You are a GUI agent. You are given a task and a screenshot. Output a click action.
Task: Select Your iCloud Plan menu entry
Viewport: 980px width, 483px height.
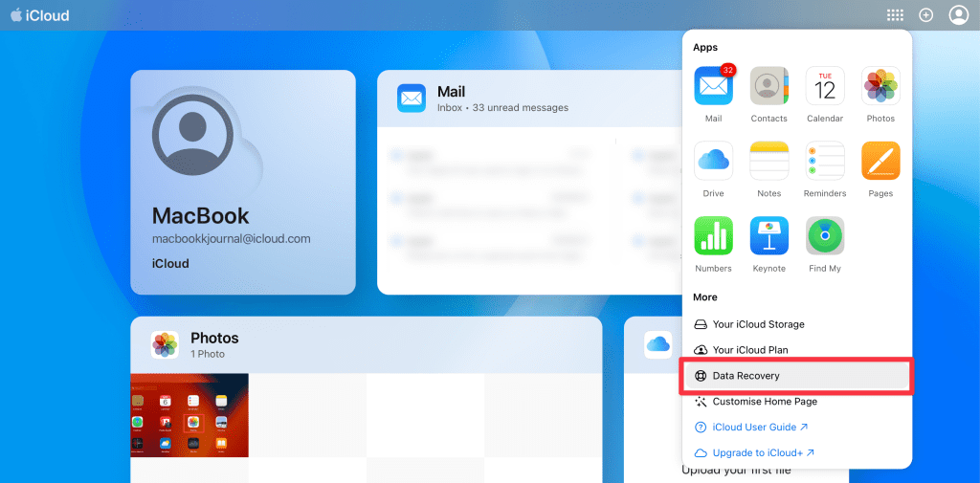click(x=795, y=350)
